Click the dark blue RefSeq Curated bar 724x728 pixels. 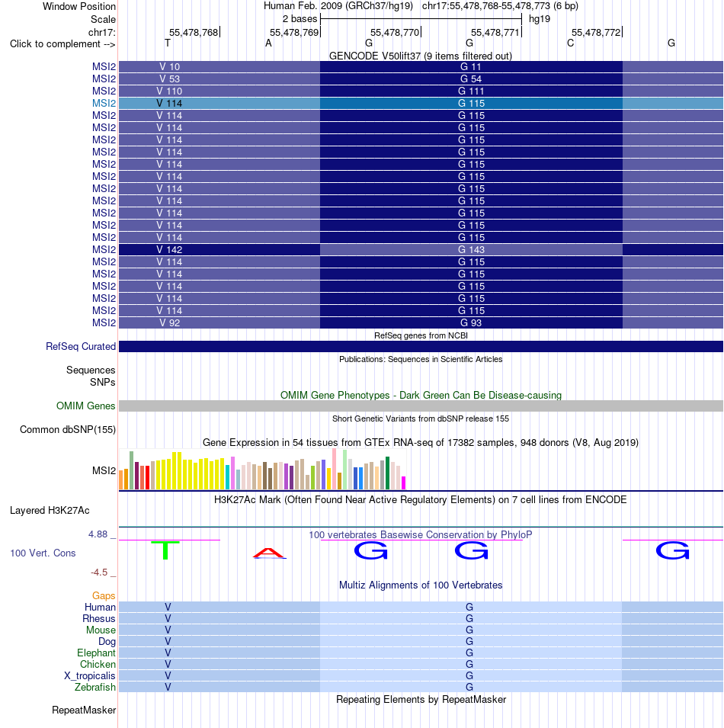coord(421,346)
